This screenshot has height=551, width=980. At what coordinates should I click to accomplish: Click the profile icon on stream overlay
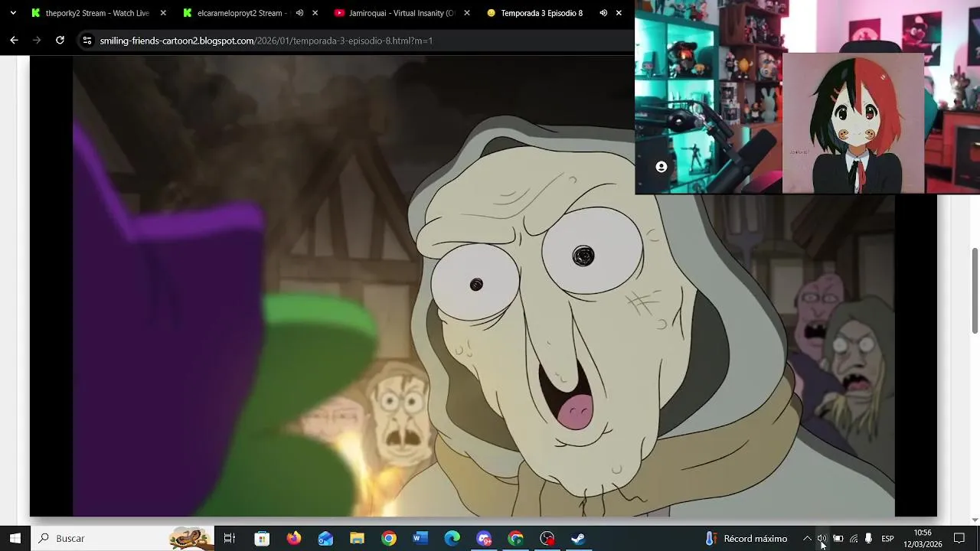pos(661,167)
